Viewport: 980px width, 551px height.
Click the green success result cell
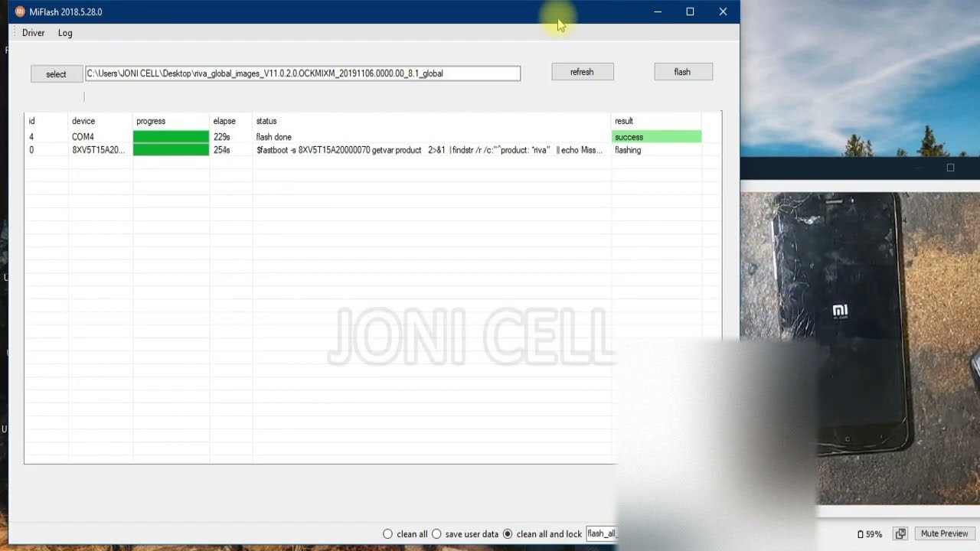tap(657, 137)
